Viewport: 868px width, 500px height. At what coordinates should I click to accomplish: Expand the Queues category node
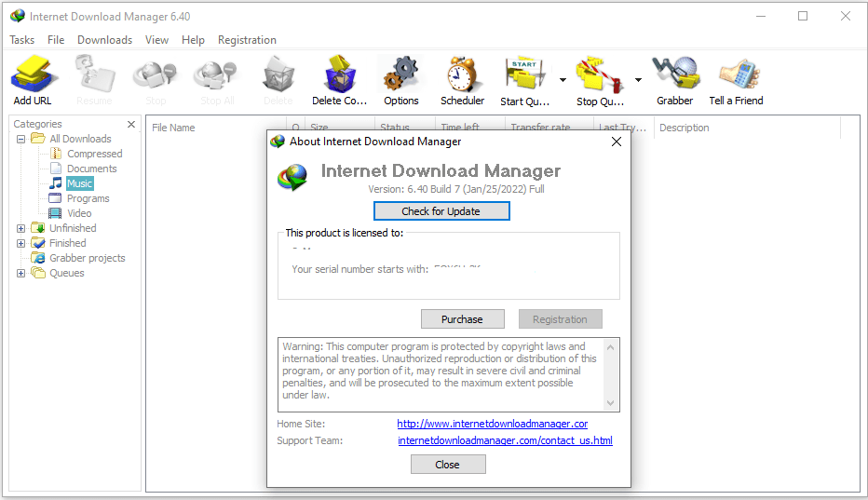[21, 273]
